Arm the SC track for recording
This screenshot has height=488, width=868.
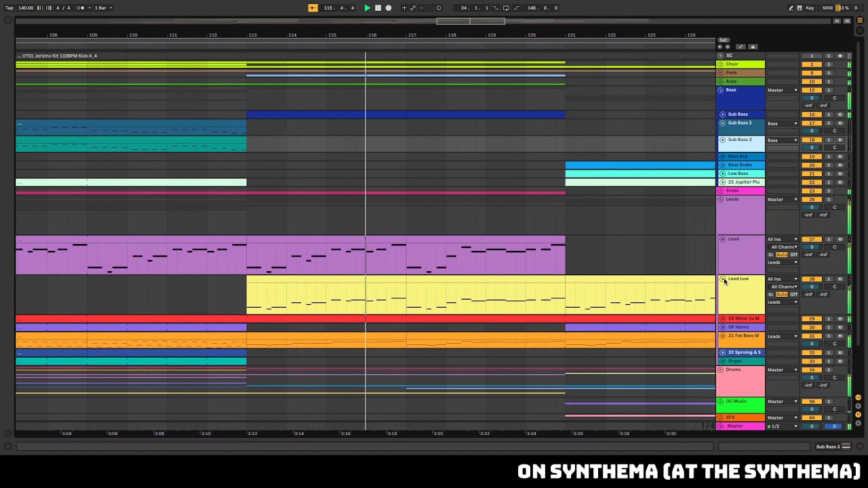point(840,56)
